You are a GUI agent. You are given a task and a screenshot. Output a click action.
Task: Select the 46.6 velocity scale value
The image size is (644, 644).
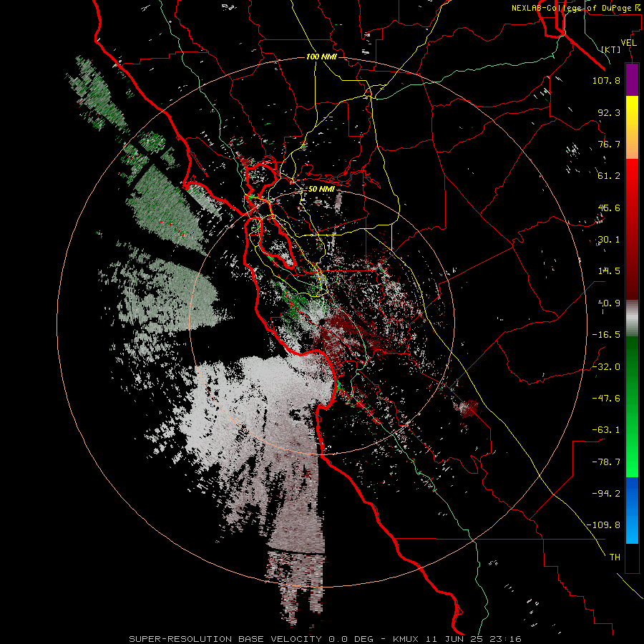pos(609,208)
